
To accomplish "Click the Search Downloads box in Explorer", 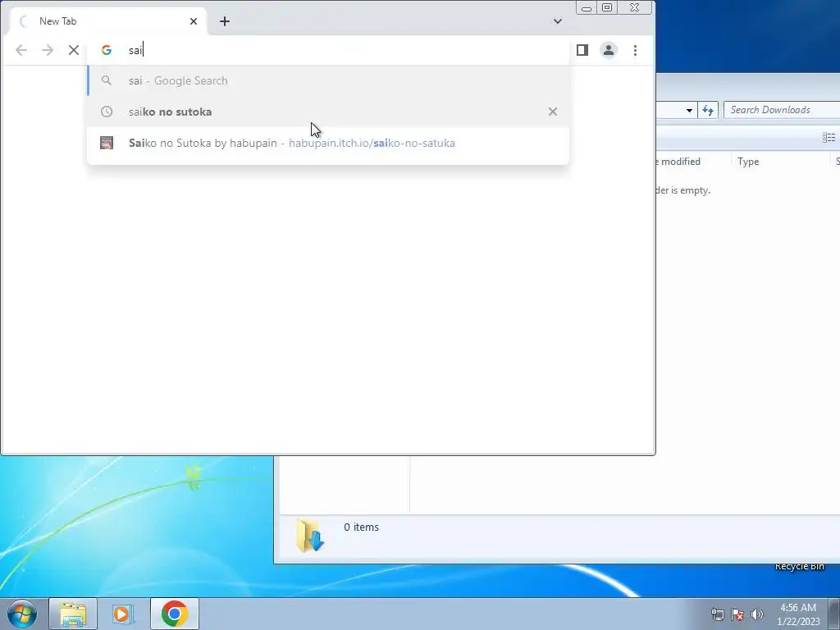I will (782, 110).
